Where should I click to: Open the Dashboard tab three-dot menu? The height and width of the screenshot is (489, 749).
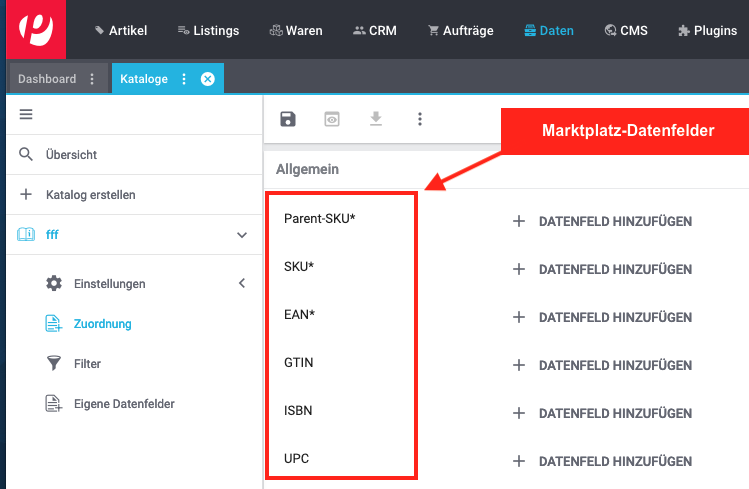(93, 79)
